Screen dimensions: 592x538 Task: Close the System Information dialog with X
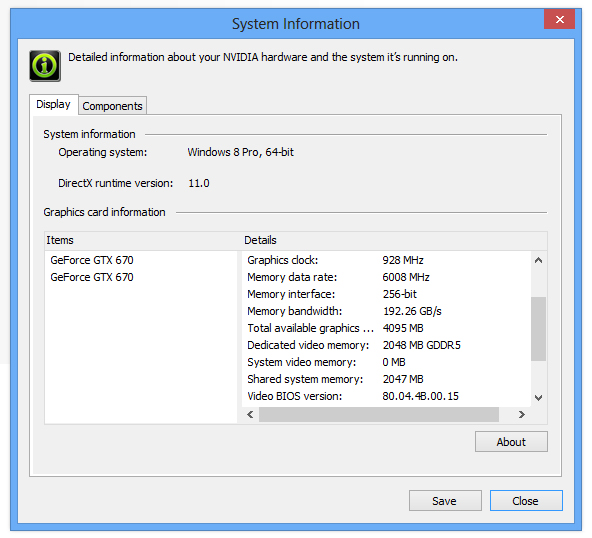pyautogui.click(x=559, y=19)
